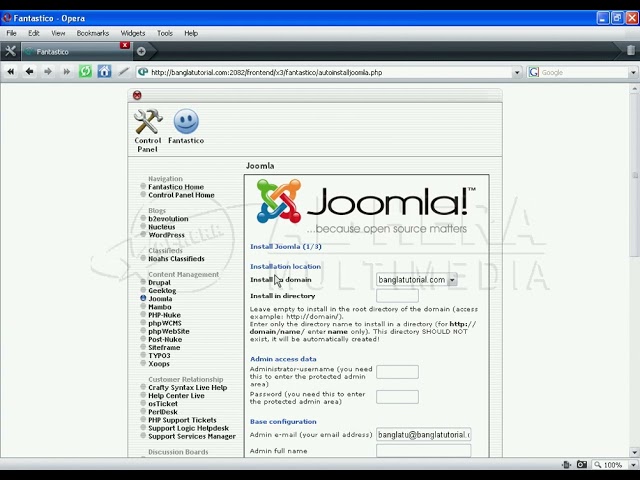Select PHP-Nuke link
The height and width of the screenshot is (480, 640).
164,315
